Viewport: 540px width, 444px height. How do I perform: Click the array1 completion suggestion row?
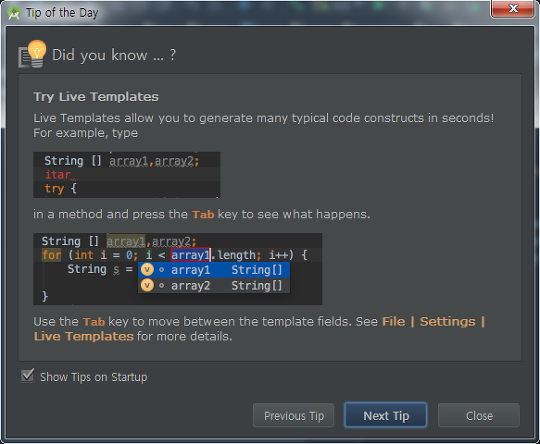pyautogui.click(x=214, y=270)
